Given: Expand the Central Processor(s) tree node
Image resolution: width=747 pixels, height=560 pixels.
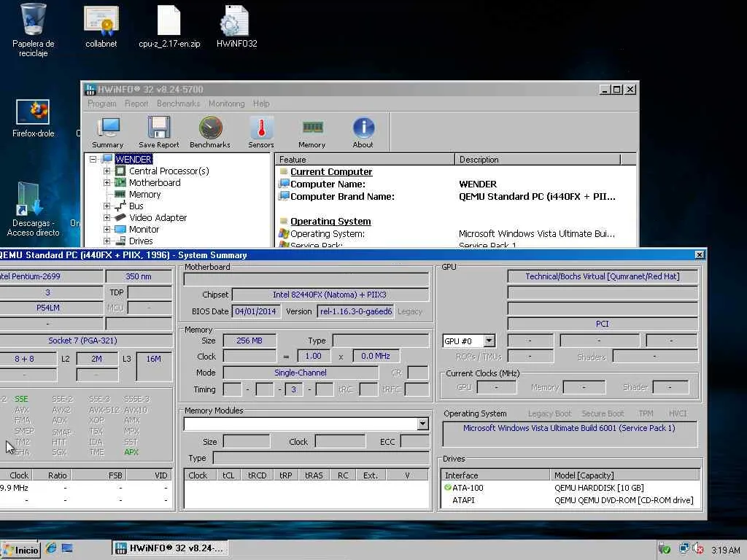Looking at the screenshot, I should point(107,171).
